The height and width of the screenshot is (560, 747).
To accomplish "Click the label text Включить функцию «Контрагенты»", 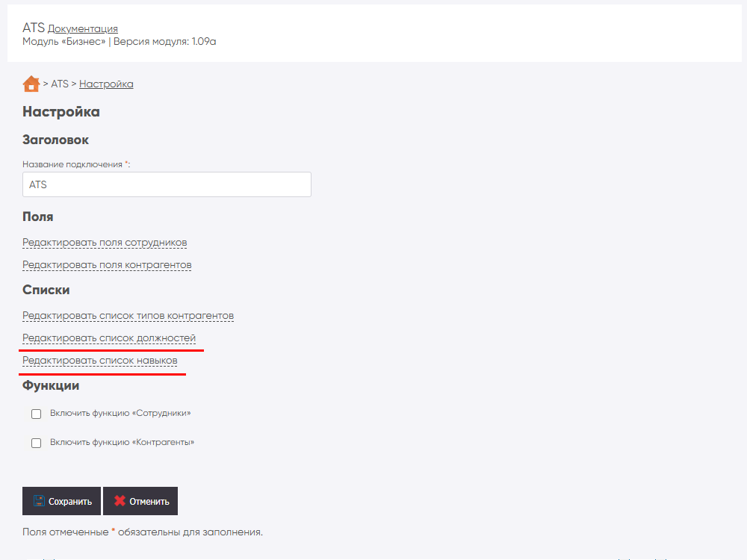I will pos(122,442).
